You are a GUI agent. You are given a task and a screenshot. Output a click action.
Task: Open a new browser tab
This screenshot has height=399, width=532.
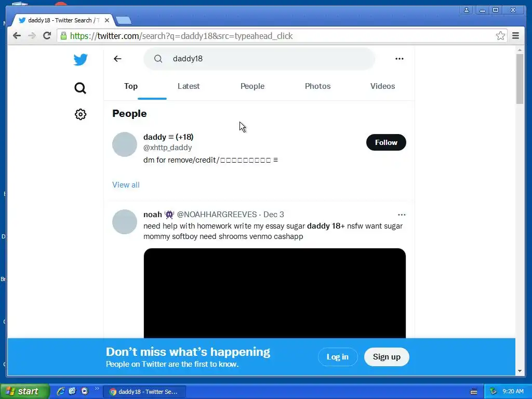(x=124, y=21)
